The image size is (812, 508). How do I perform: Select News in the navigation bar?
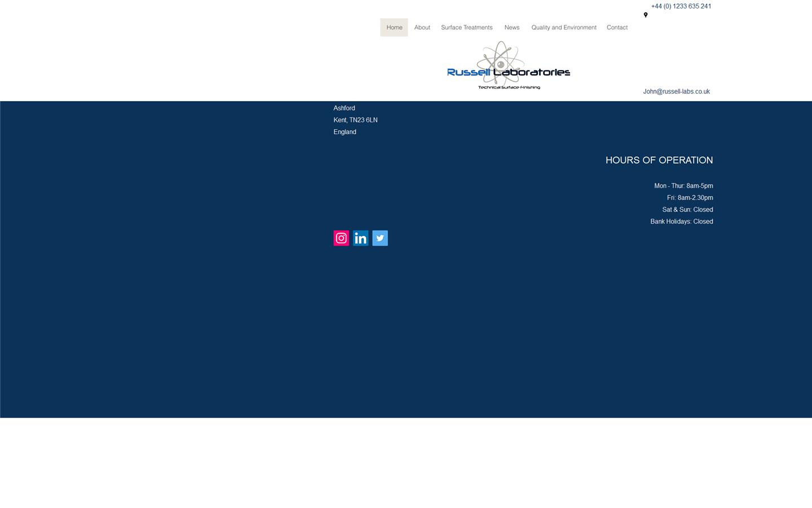point(511,28)
